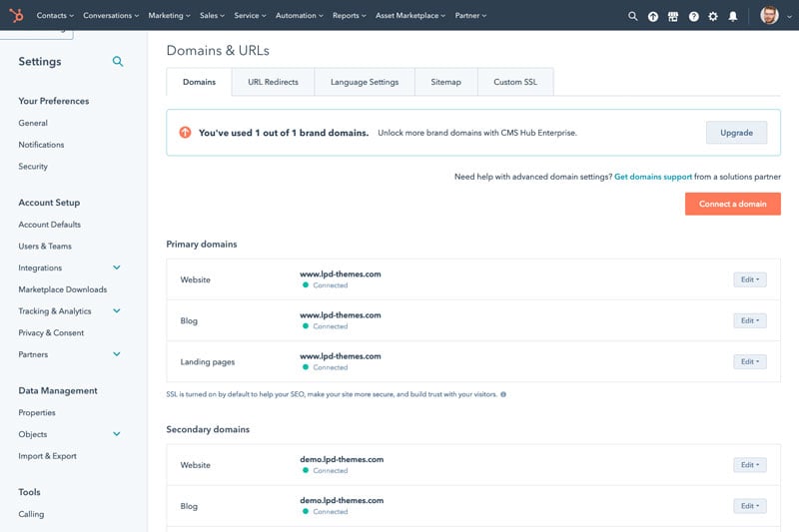Image resolution: width=799 pixels, height=532 pixels.
Task: Open the Service menu
Action: (251, 16)
